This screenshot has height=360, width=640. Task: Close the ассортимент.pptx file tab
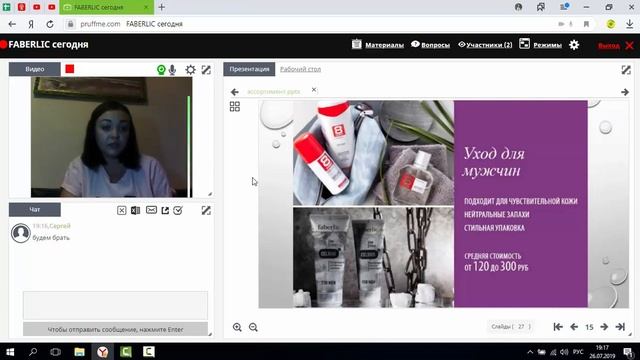314,89
